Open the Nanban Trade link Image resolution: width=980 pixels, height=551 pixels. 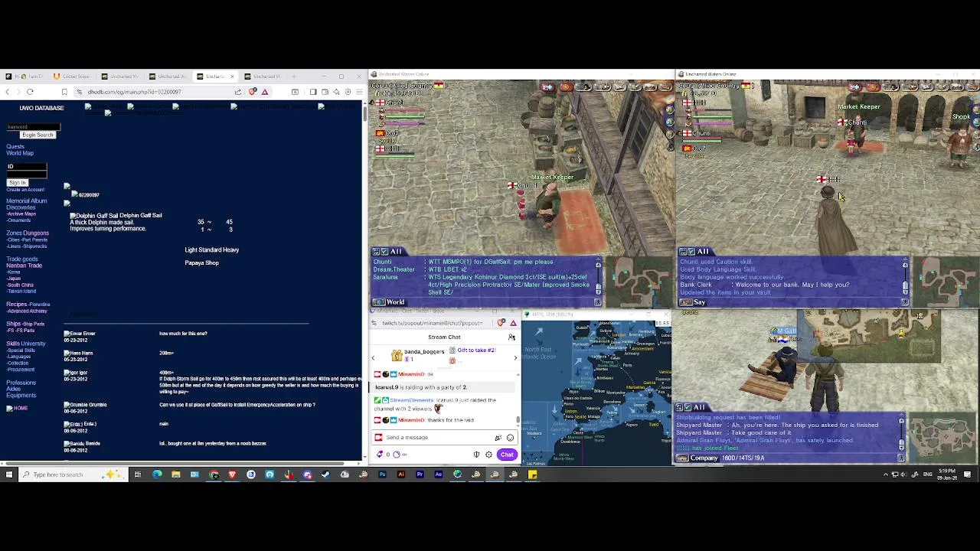coord(24,266)
